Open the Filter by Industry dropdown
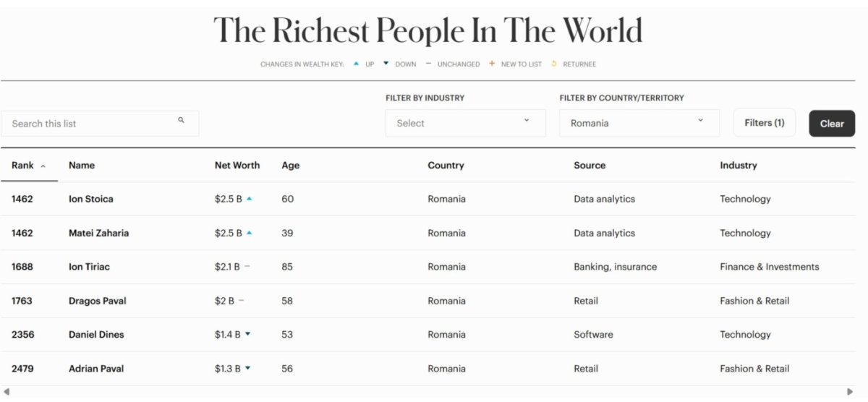 [x=465, y=123]
